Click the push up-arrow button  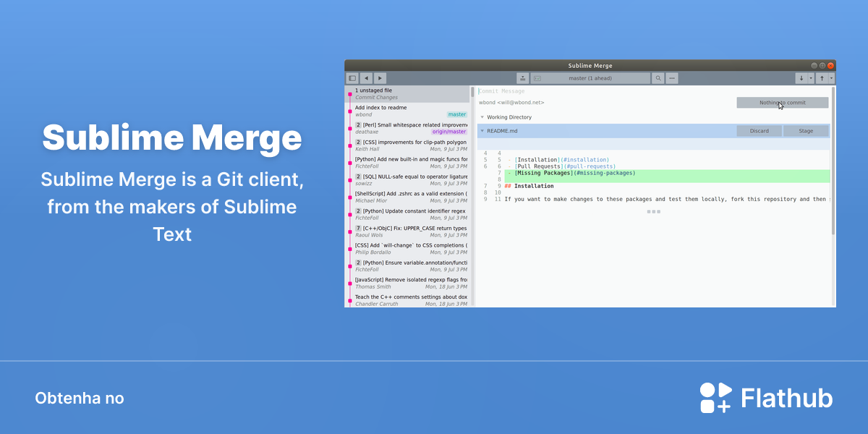(822, 78)
